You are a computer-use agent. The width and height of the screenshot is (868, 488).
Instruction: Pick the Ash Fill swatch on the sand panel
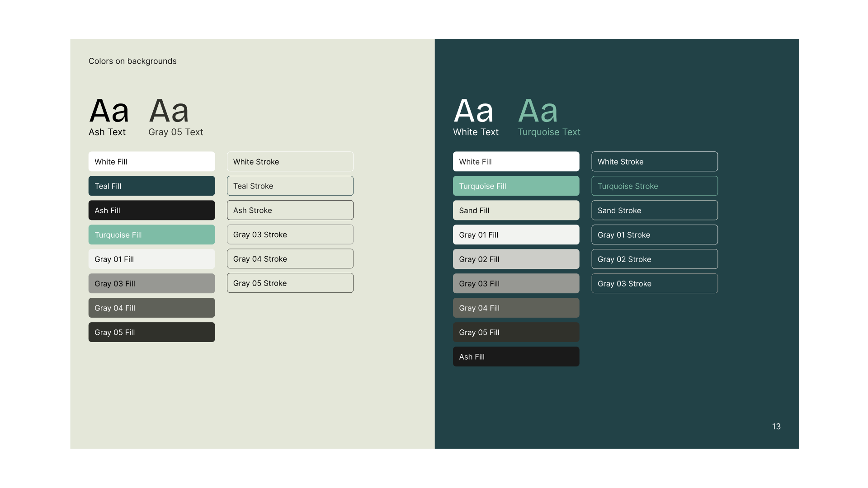(151, 210)
